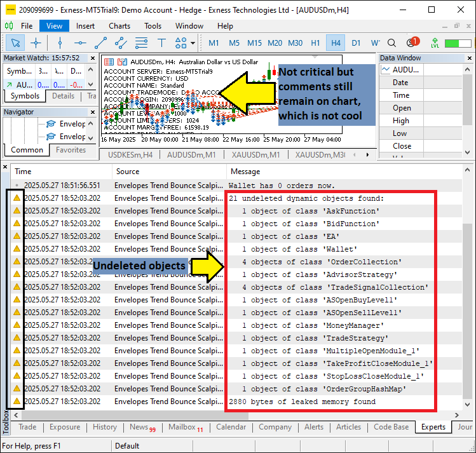This screenshot has height=453, width=476.
Task: Select the Experts tab in Toolbox
Action: pyautogui.click(x=433, y=427)
